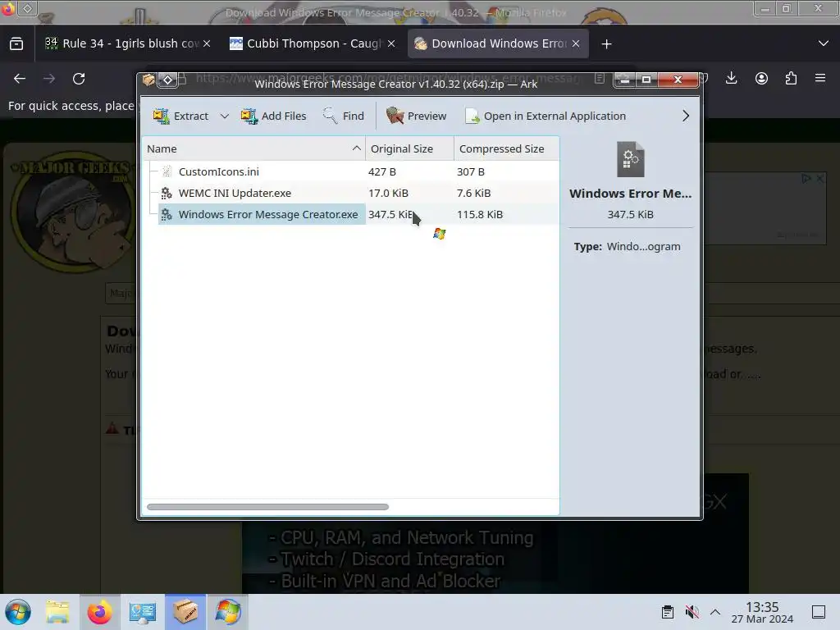Open the clipboard tray icon
This screenshot has width=840, height=630.
[x=668, y=612]
